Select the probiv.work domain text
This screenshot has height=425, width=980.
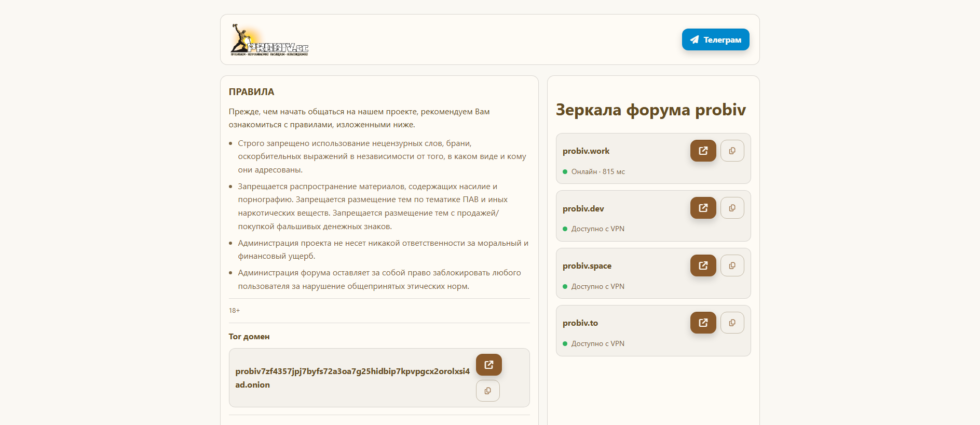pos(586,151)
